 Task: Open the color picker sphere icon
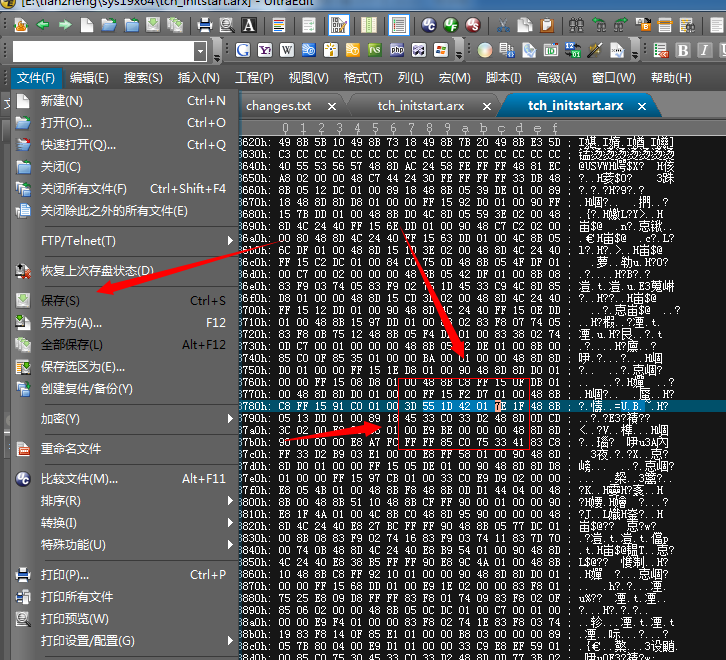click(x=485, y=50)
